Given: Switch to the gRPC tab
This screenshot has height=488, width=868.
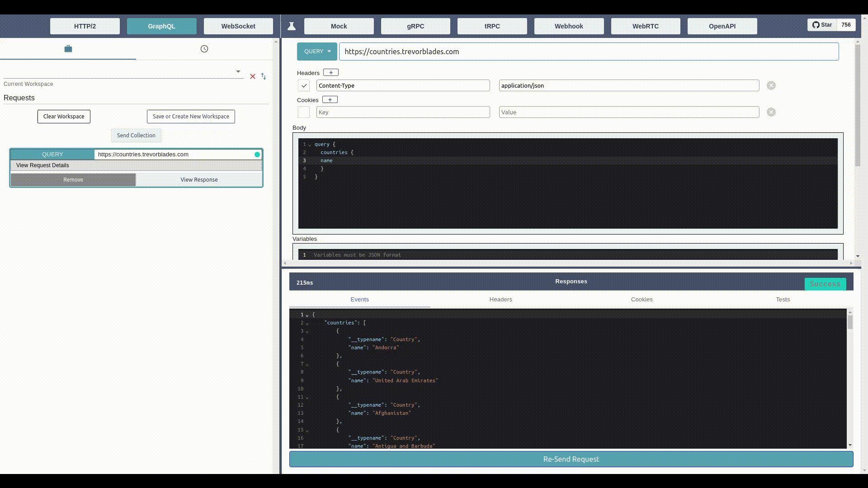Looking at the screenshot, I should tap(415, 26).
